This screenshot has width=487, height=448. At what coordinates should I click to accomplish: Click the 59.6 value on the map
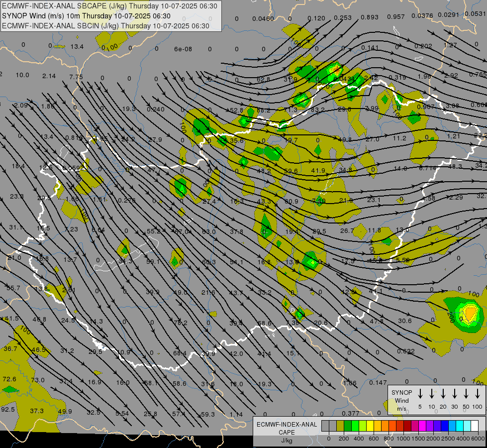[291, 171]
